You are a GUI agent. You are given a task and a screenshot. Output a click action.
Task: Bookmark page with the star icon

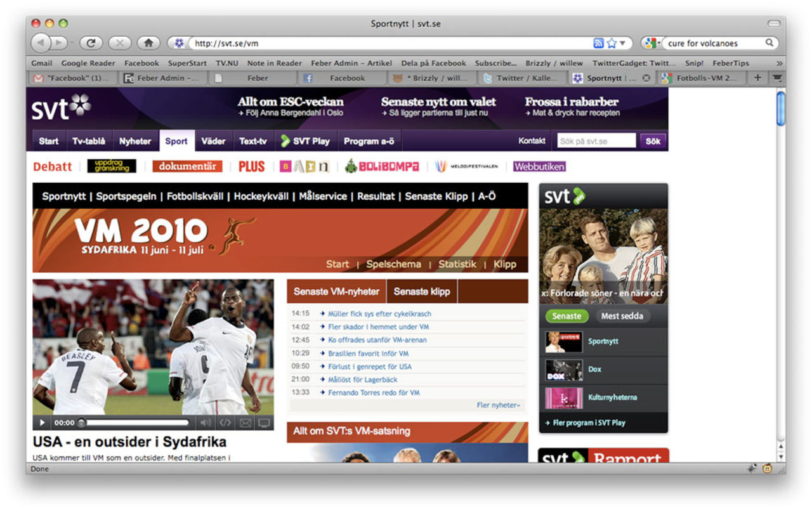(612, 43)
